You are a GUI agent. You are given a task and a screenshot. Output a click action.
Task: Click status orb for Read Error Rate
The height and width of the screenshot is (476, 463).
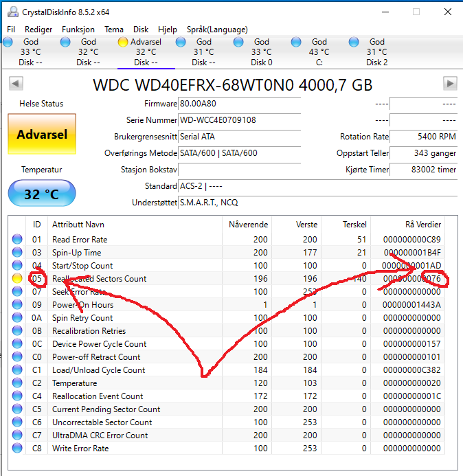point(17,239)
